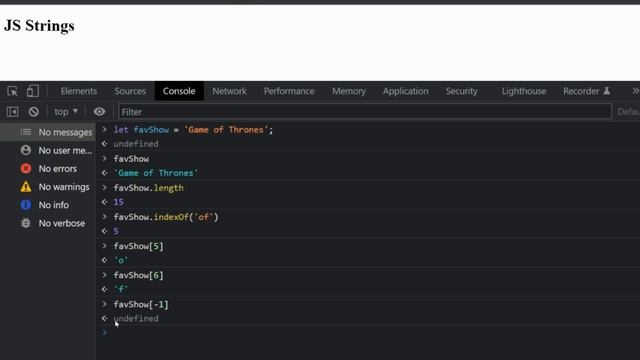Click the output value 5

click(116, 231)
